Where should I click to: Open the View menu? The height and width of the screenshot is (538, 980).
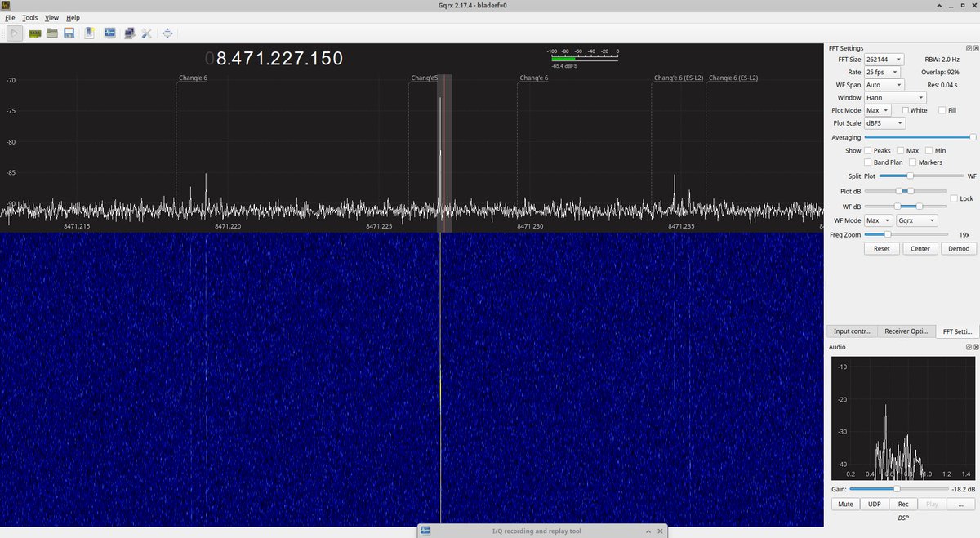(51, 17)
